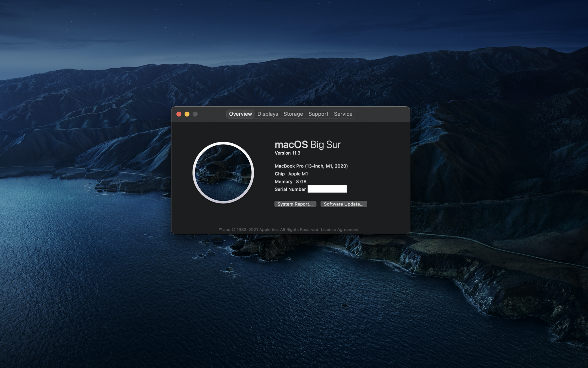Screen dimensions: 588x368
Task: Click the macOS Big Sur title
Action: coord(308,145)
